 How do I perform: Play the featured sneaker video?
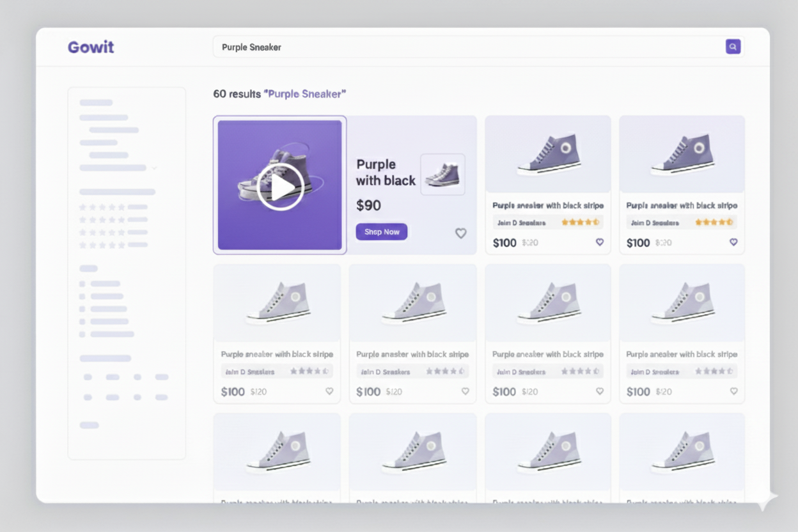click(280, 186)
